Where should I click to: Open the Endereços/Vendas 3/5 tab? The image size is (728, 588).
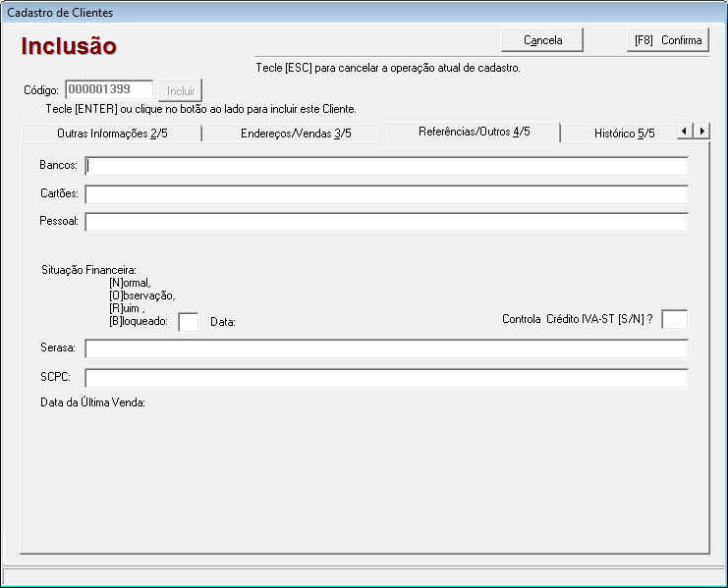pos(296,134)
